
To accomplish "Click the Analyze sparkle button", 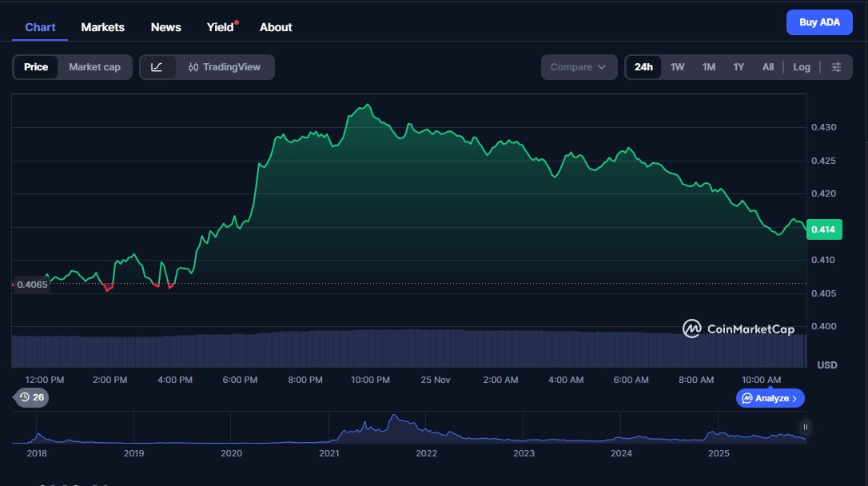I will pyautogui.click(x=770, y=398).
